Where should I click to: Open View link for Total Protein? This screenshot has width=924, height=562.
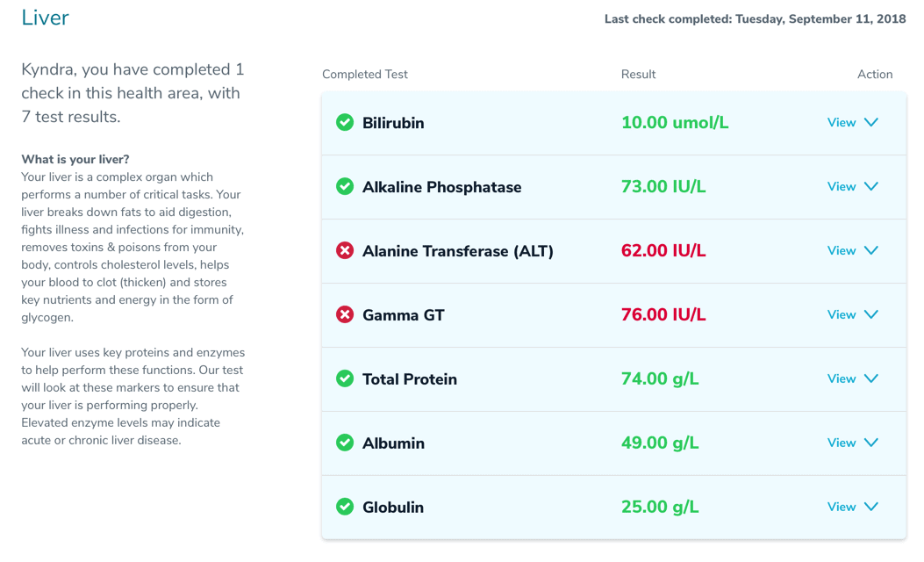[x=842, y=378]
